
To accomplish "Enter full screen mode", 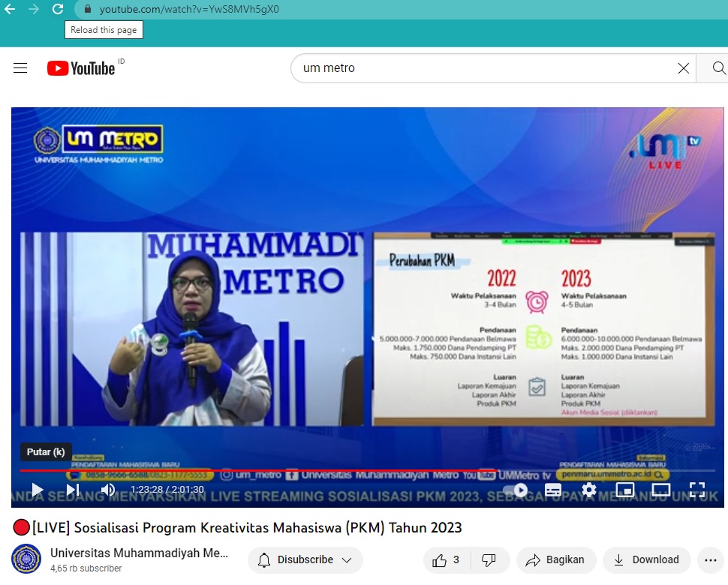I will click(x=697, y=490).
